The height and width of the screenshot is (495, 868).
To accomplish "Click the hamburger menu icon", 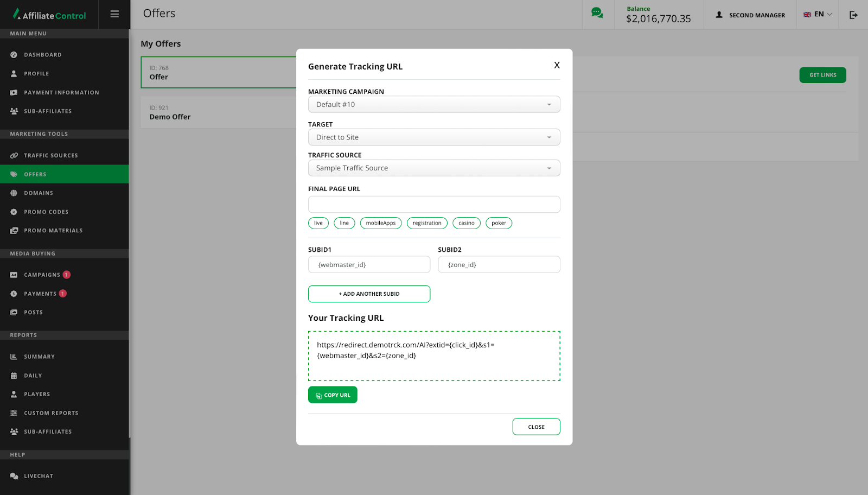I will coord(114,14).
